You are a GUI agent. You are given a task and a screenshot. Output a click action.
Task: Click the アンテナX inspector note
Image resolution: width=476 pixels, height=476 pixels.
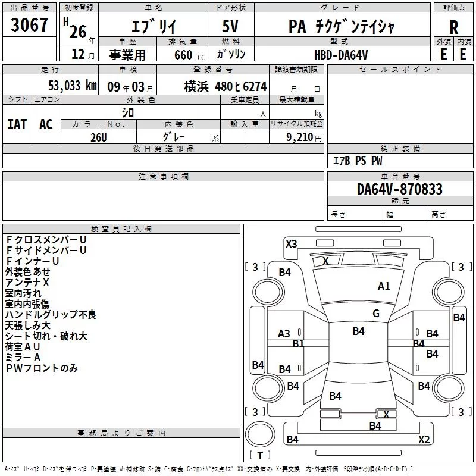pyautogui.click(x=27, y=283)
